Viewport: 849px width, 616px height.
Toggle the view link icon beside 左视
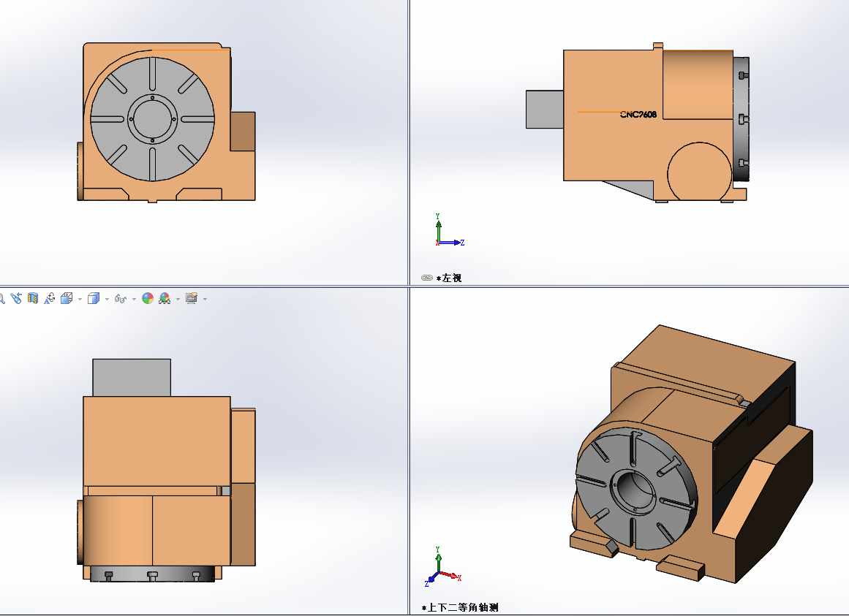(x=427, y=278)
